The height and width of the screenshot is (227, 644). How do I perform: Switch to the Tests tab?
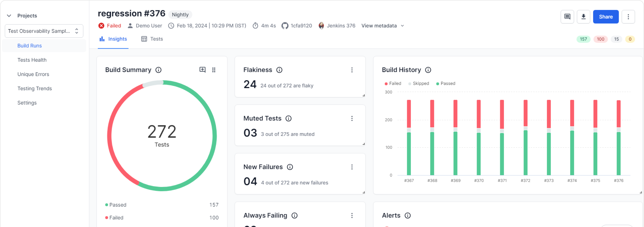[x=152, y=39]
